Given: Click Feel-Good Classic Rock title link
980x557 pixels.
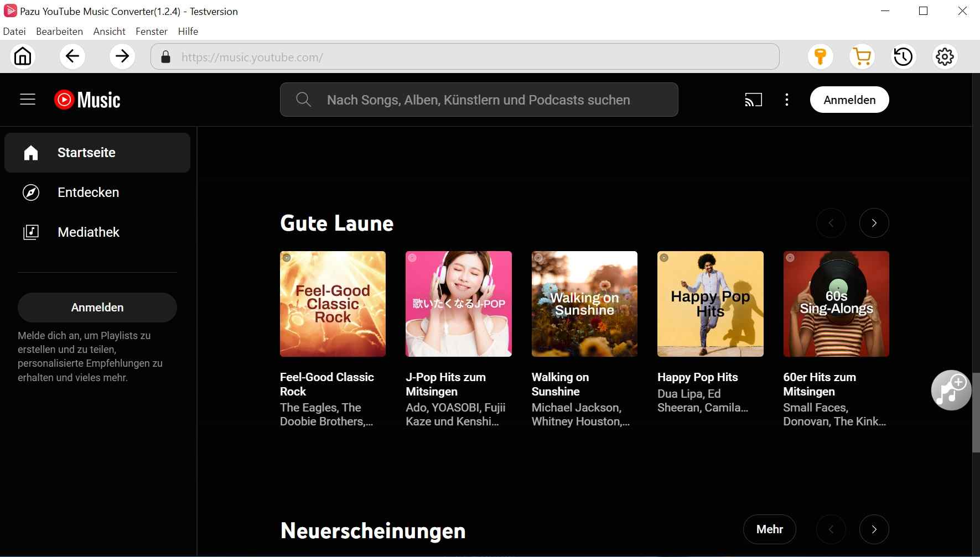Looking at the screenshot, I should (x=327, y=384).
